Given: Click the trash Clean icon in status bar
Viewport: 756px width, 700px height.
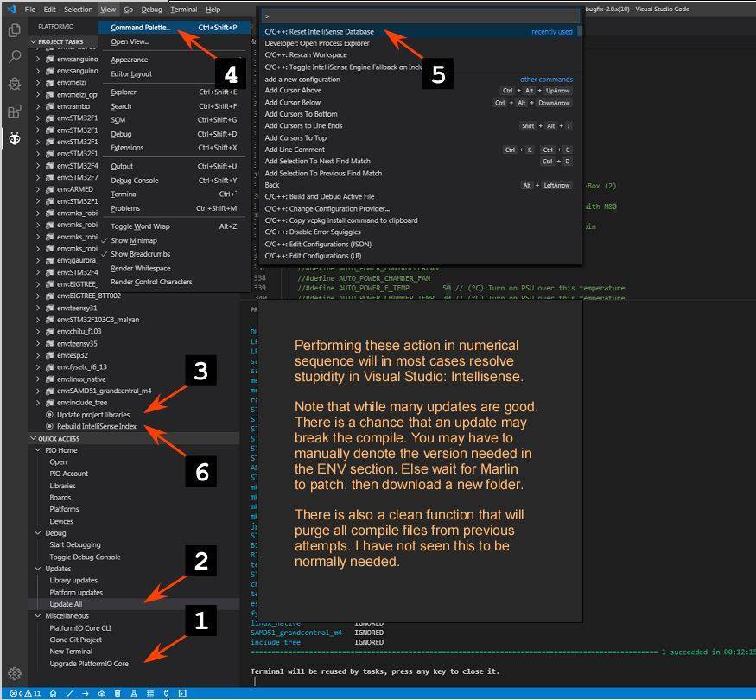Looking at the screenshot, I should pyautogui.click(x=118, y=693).
